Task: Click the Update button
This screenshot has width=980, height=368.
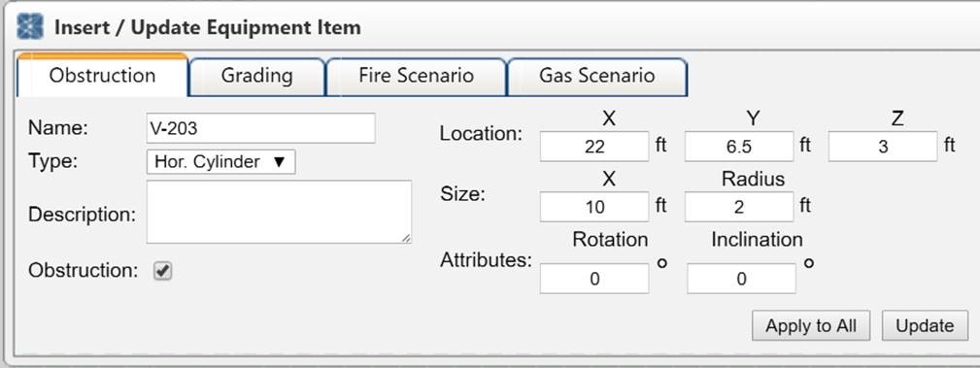Action: (925, 325)
